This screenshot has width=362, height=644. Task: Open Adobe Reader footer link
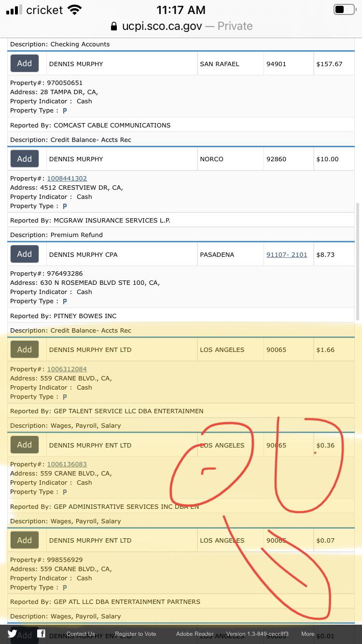(195, 634)
